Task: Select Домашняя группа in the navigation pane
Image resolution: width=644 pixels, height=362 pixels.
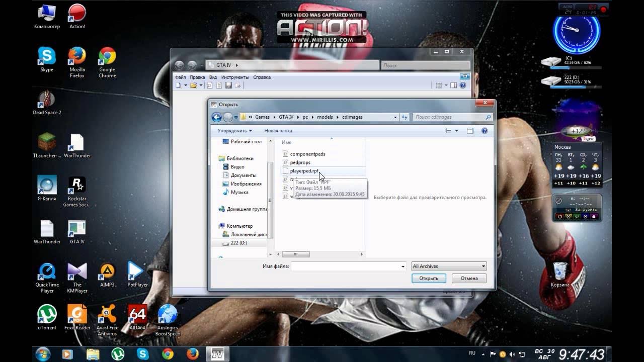Action: click(x=243, y=209)
